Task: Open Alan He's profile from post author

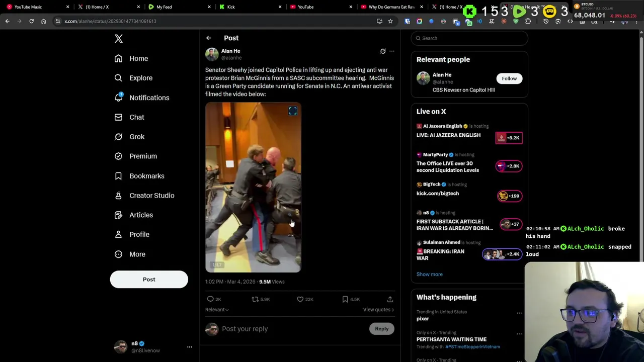Action: coord(230,51)
